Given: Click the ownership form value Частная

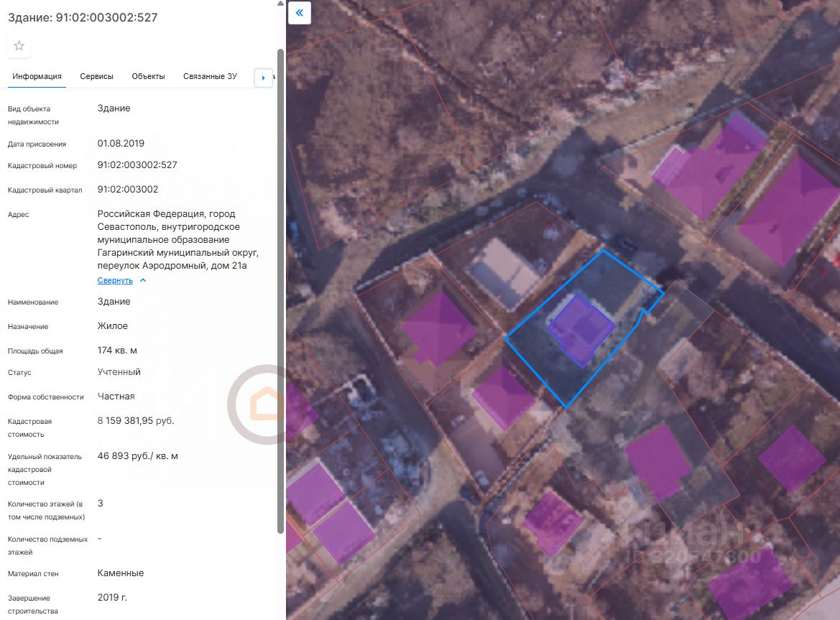Looking at the screenshot, I should 116,397.
